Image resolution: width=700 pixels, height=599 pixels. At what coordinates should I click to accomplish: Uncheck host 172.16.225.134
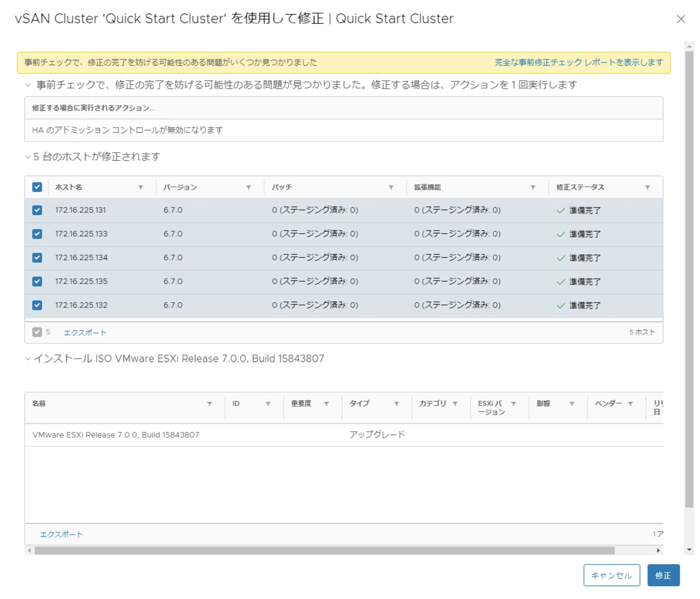[37, 257]
